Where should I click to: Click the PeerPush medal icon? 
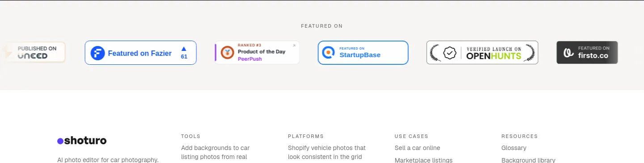click(x=228, y=52)
